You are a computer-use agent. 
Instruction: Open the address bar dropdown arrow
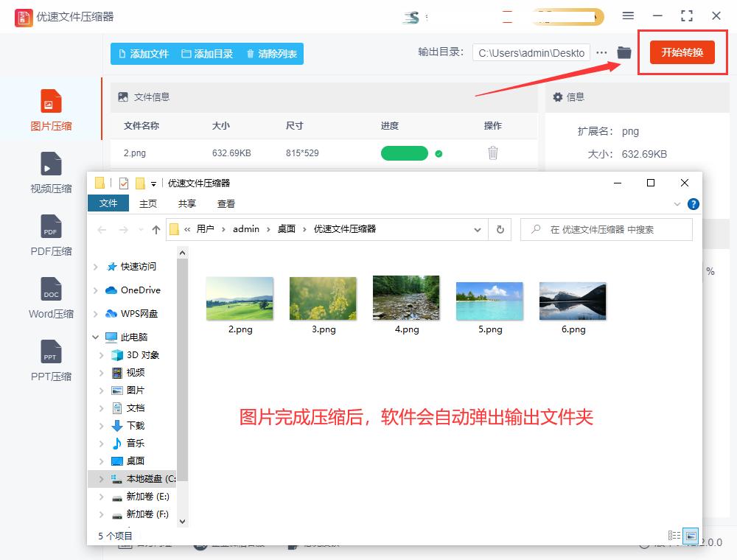click(x=476, y=229)
